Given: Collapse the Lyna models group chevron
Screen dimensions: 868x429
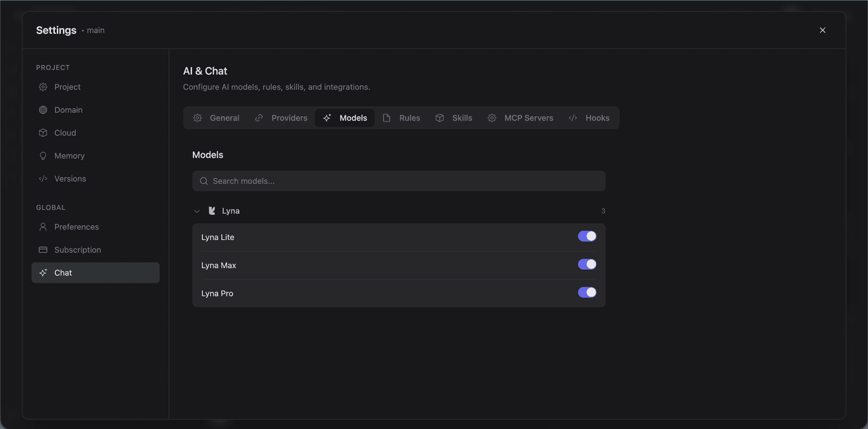Looking at the screenshot, I should [197, 211].
